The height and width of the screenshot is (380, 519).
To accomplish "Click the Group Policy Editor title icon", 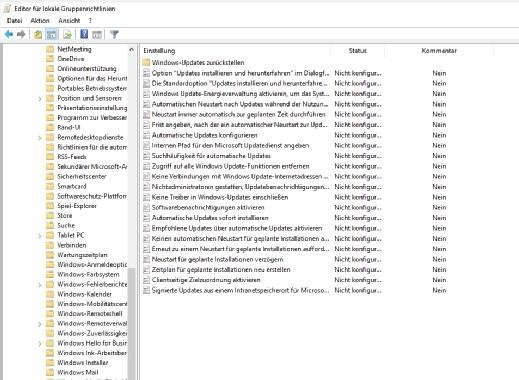I will coord(7,8).
